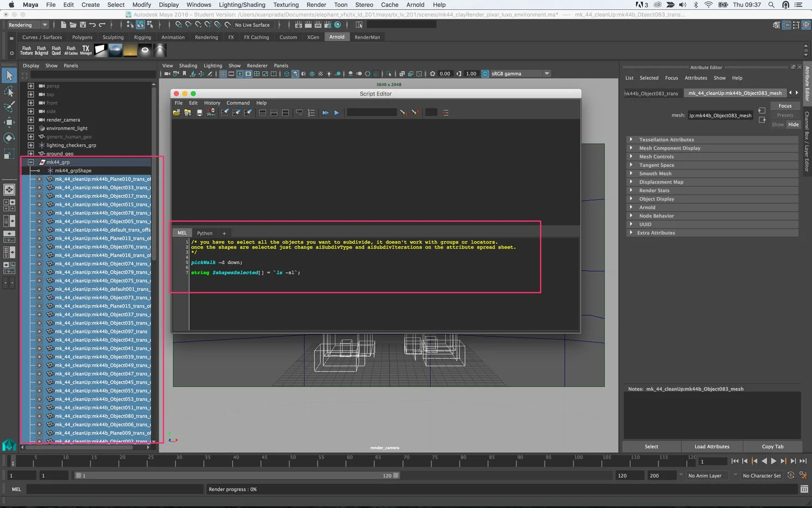Click Load Script icon in Script Editor
This screenshot has height=508, width=812.
176,113
